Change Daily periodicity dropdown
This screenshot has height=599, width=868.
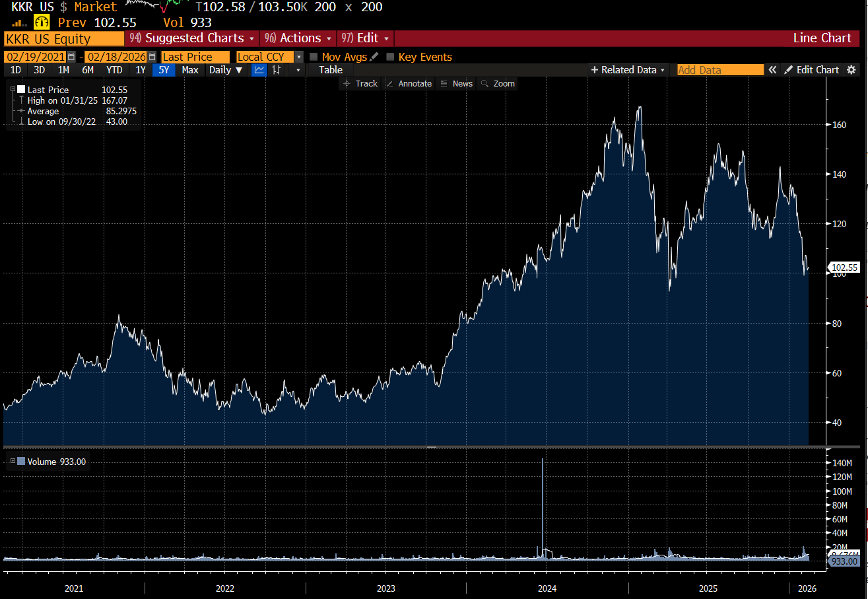click(x=226, y=70)
